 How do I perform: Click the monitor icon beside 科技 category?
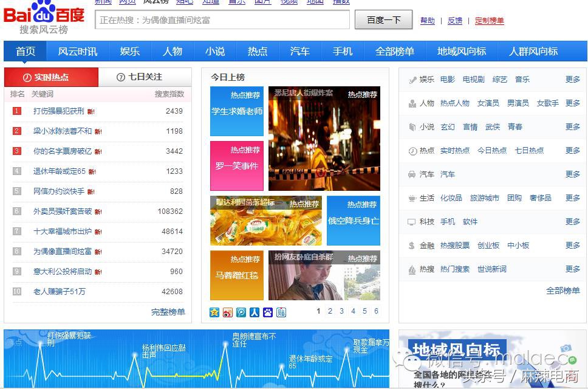(x=412, y=222)
